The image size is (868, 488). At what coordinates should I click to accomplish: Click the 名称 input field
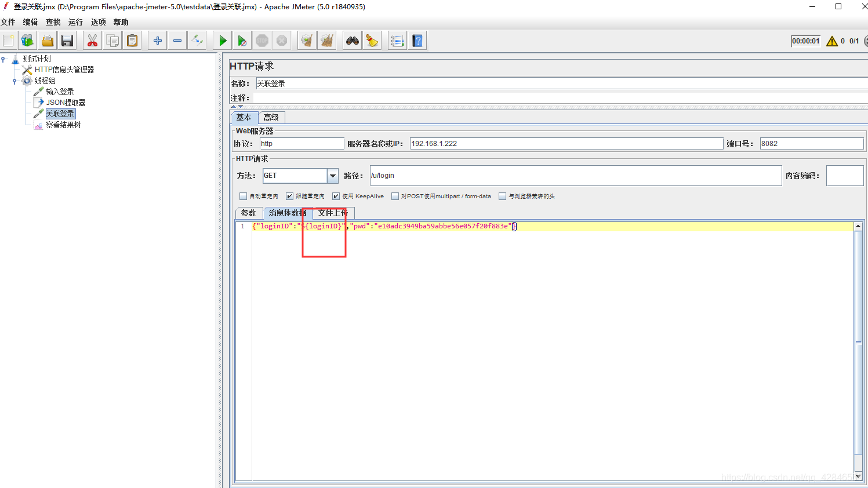(561, 83)
